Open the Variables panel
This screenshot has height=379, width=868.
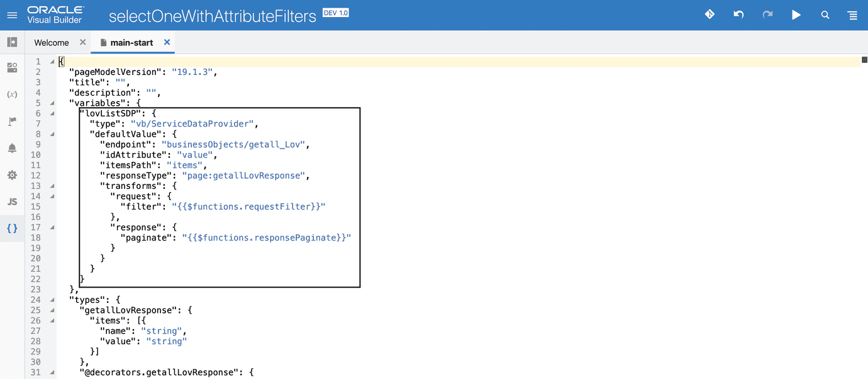pyautogui.click(x=11, y=94)
